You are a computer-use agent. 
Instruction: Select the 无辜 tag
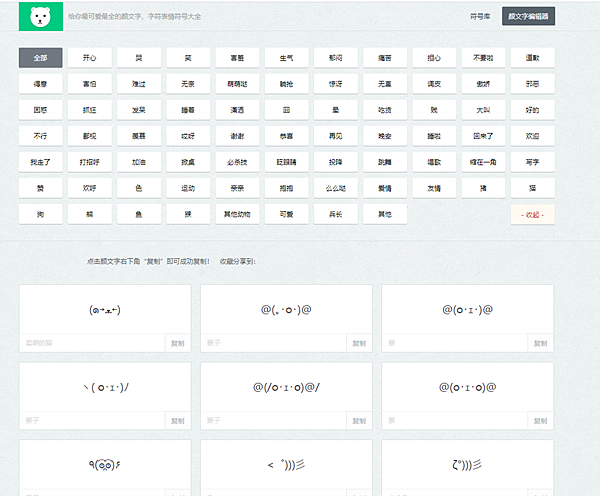385,84
